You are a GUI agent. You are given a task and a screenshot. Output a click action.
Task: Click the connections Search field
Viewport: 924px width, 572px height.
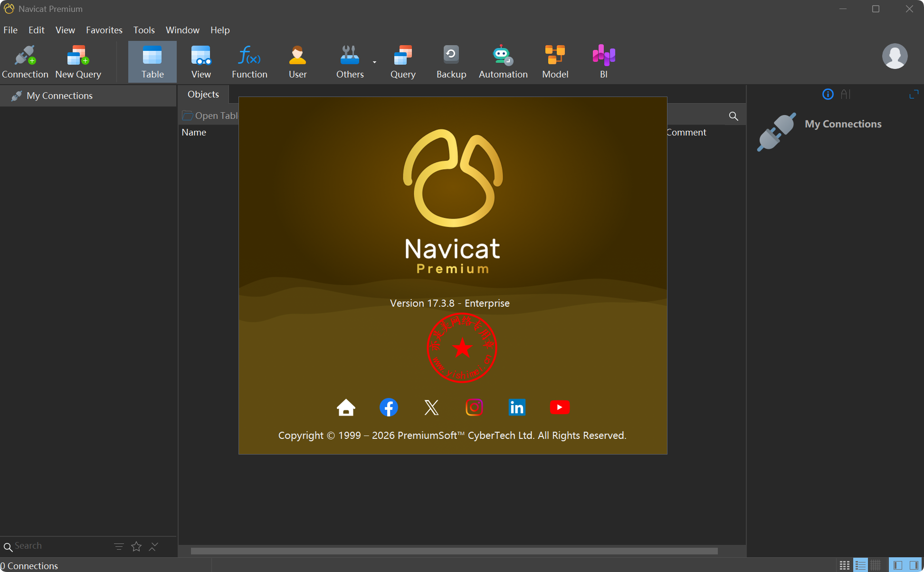57,546
